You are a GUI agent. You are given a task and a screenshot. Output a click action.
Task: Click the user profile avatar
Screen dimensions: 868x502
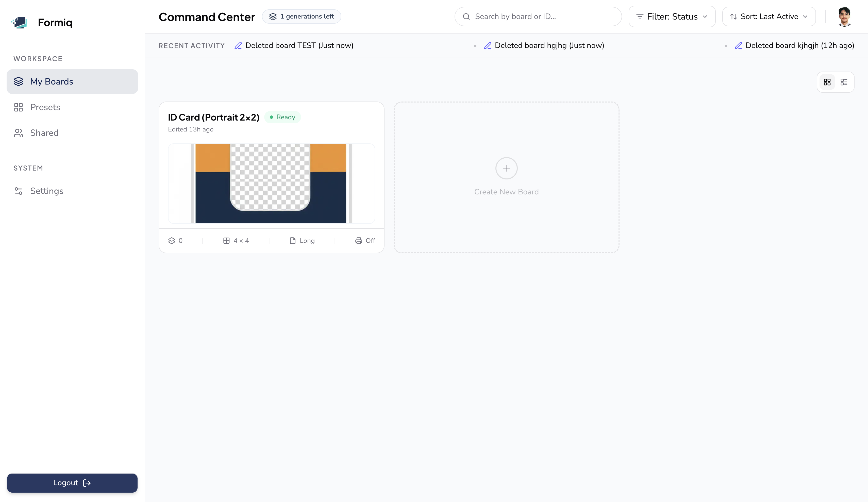[x=844, y=16]
